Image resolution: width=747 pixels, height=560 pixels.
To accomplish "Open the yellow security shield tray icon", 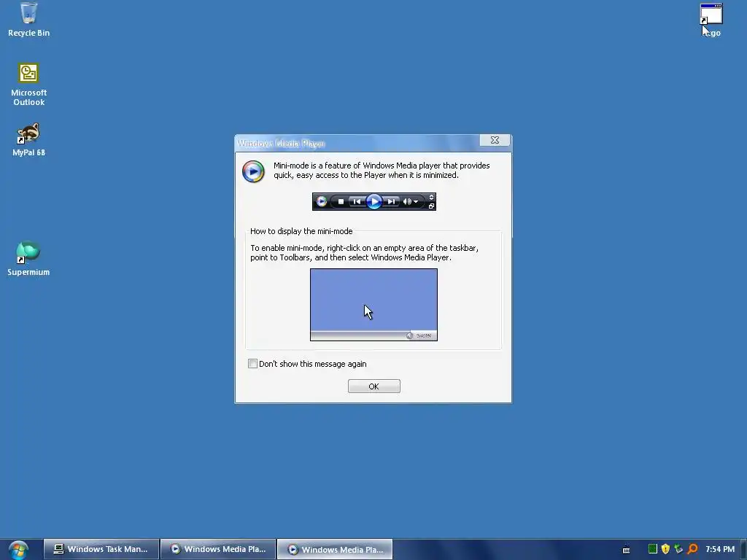I will click(665, 549).
